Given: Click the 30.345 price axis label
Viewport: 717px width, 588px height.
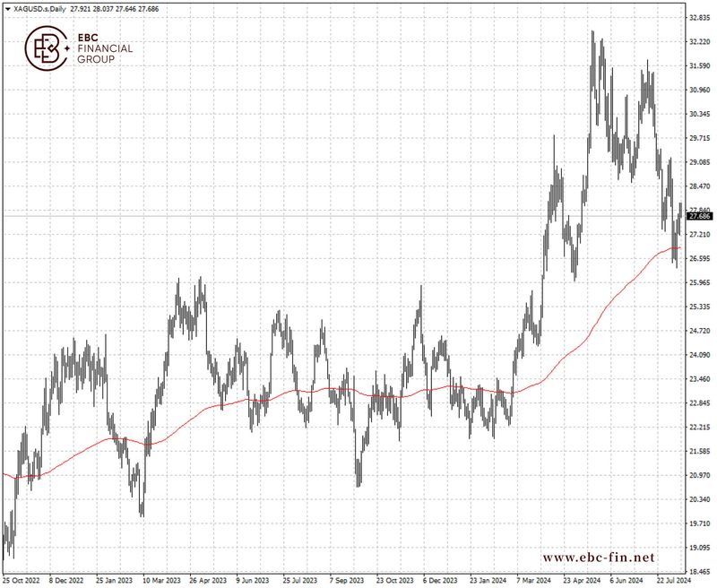Looking at the screenshot, I should pyautogui.click(x=699, y=114).
